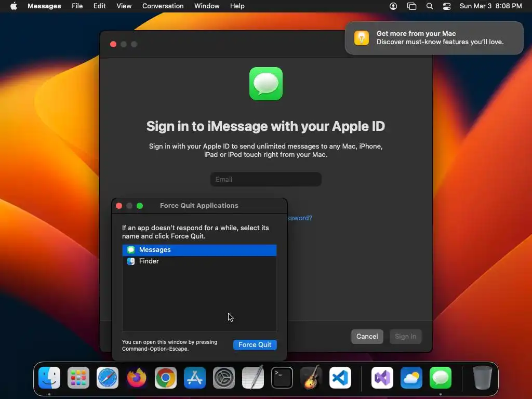This screenshot has height=399, width=532.
Task: Open Finder from the Dock
Action: [x=49, y=378]
